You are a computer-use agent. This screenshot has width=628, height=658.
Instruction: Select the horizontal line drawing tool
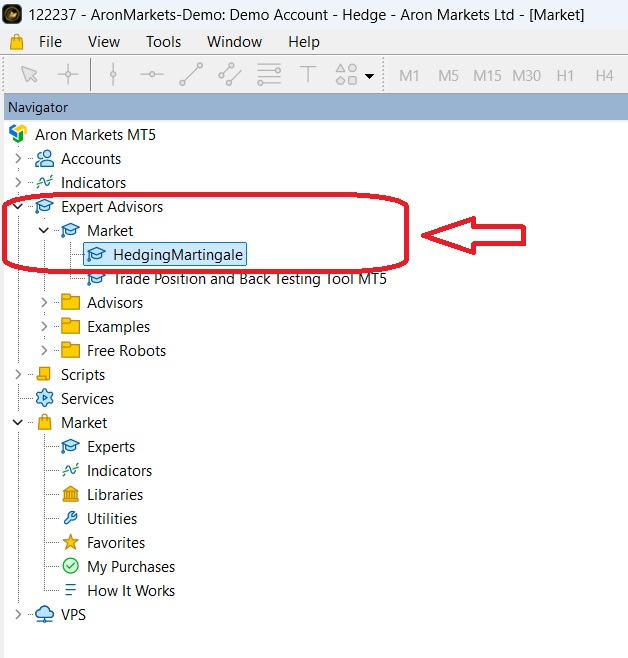[152, 75]
